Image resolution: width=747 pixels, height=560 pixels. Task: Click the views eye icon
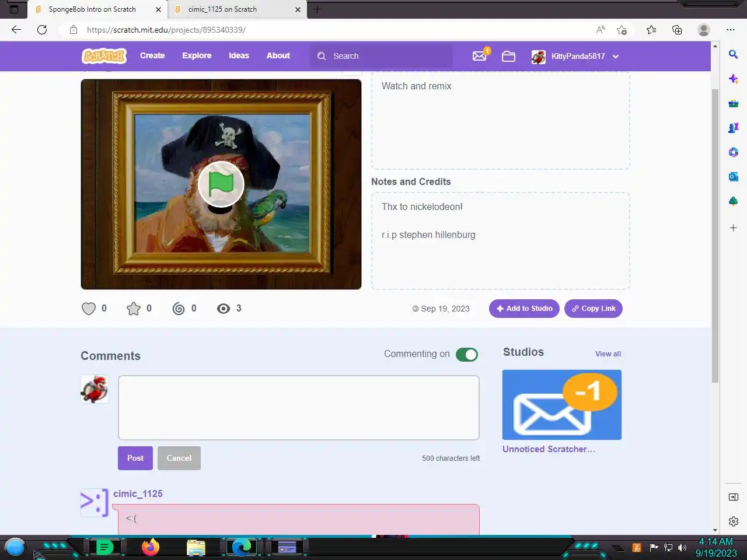(x=224, y=309)
